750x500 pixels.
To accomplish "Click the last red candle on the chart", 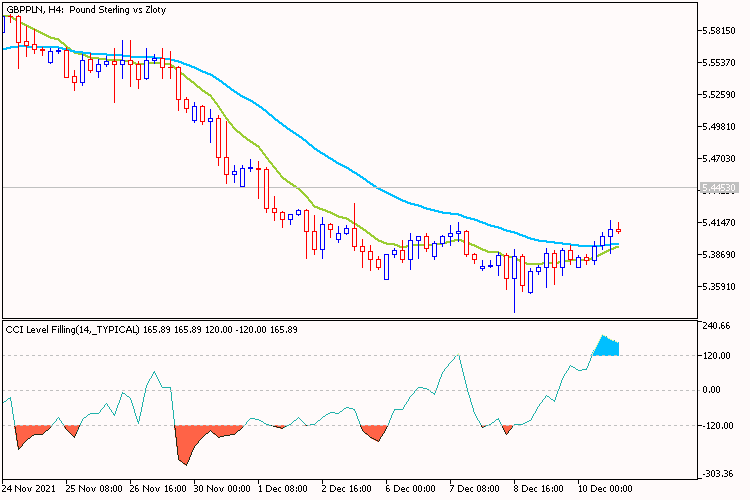I will pyautogui.click(x=618, y=230).
